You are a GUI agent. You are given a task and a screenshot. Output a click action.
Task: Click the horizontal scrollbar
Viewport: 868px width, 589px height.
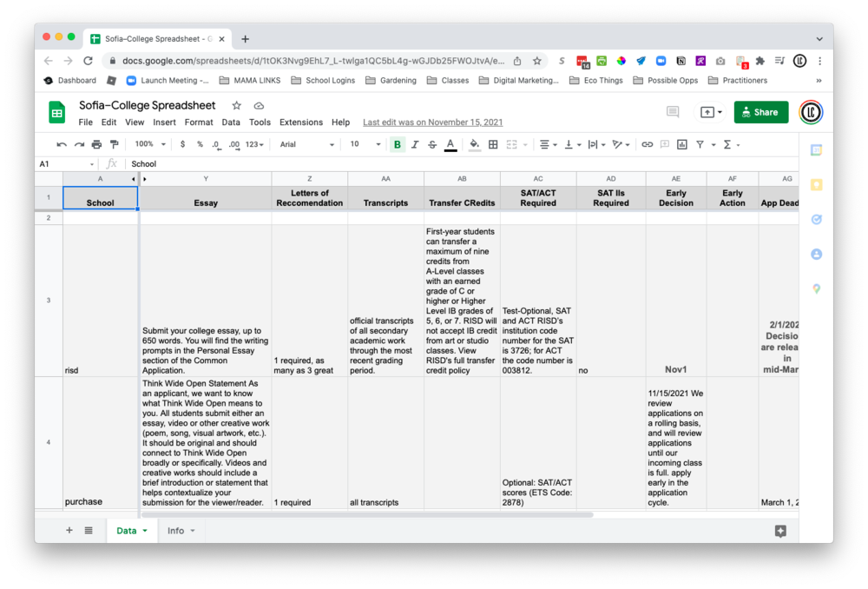pos(367,515)
